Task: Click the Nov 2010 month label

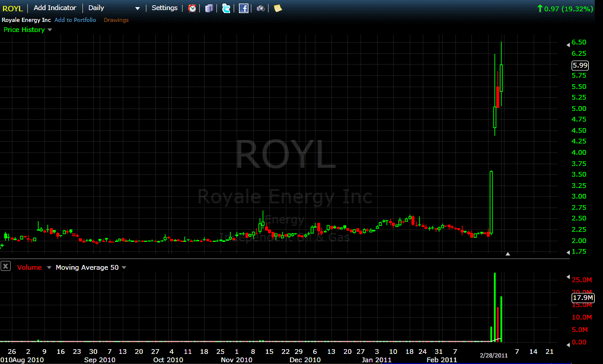Action: click(237, 360)
